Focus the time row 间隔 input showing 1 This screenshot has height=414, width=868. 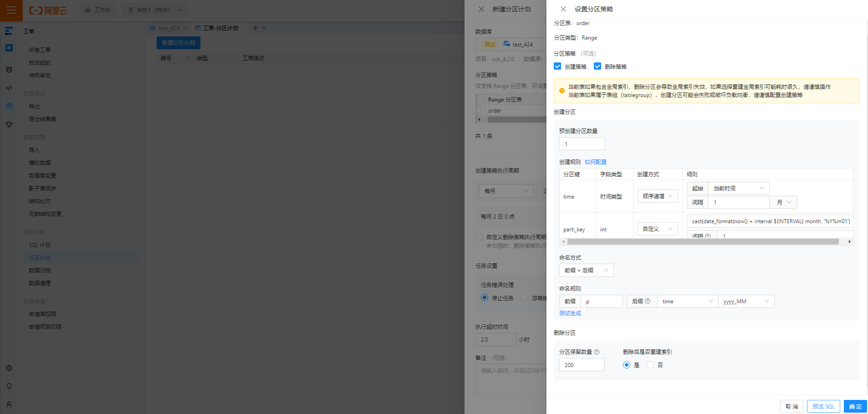(739, 202)
